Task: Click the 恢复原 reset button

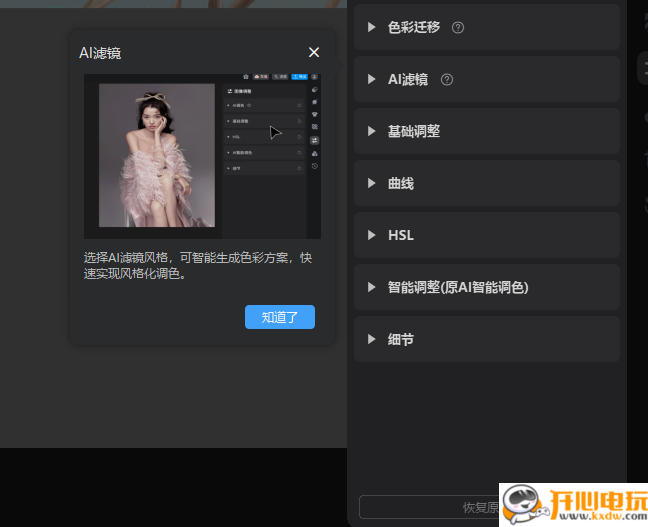Action: click(430, 507)
